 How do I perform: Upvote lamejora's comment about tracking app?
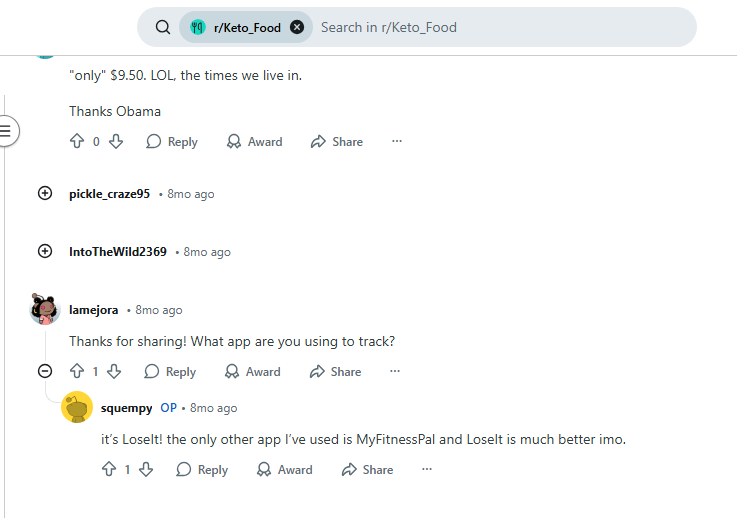pos(77,372)
